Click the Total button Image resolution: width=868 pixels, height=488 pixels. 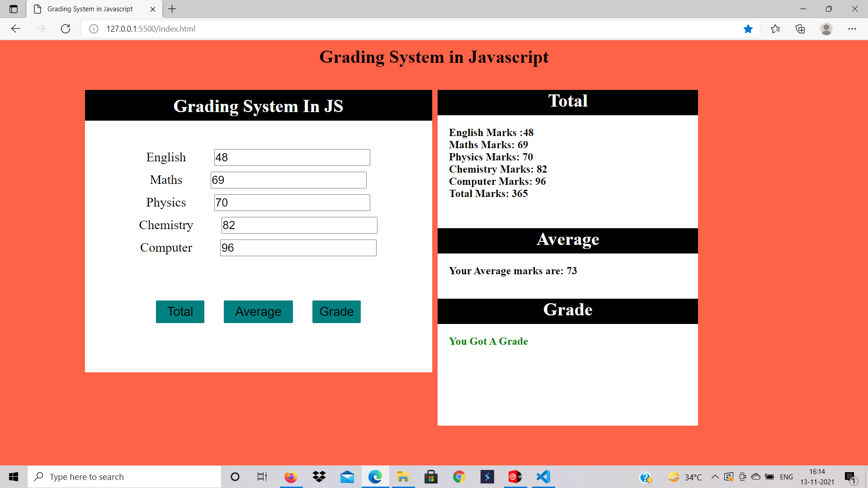tap(179, 311)
